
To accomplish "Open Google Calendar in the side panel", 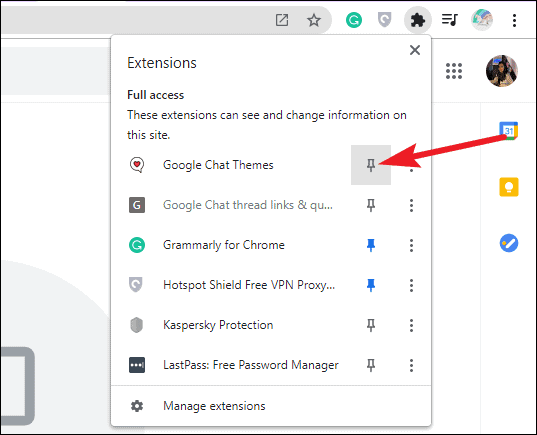I will (509, 130).
